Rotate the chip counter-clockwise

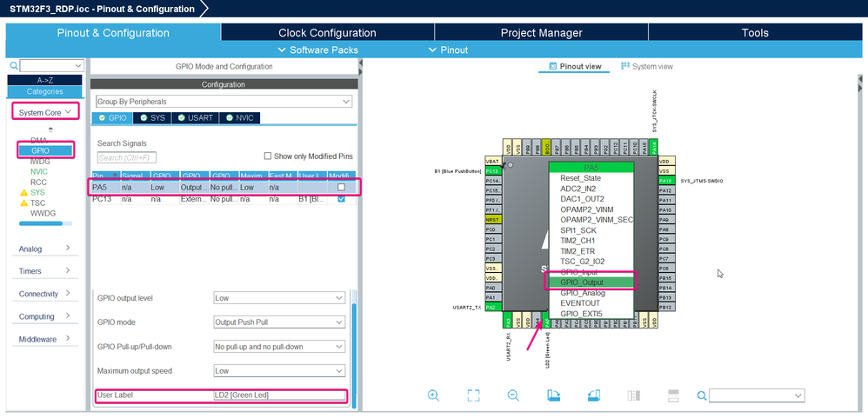(x=594, y=395)
